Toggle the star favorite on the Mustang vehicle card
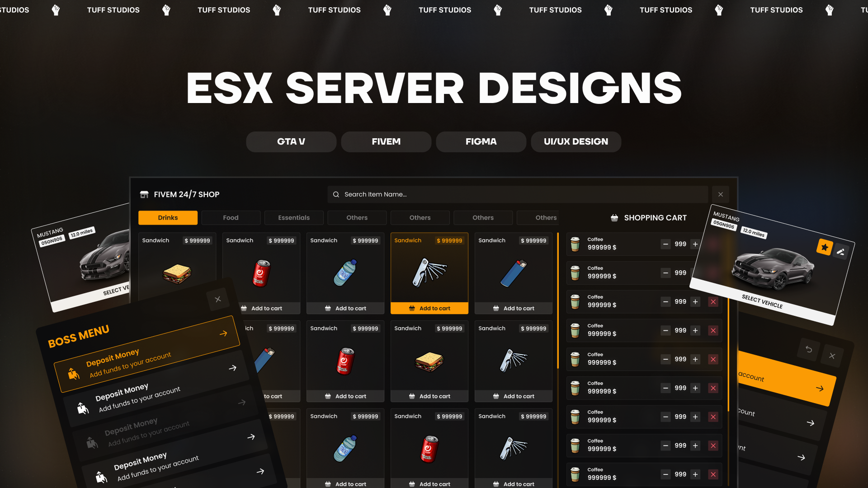 point(823,248)
